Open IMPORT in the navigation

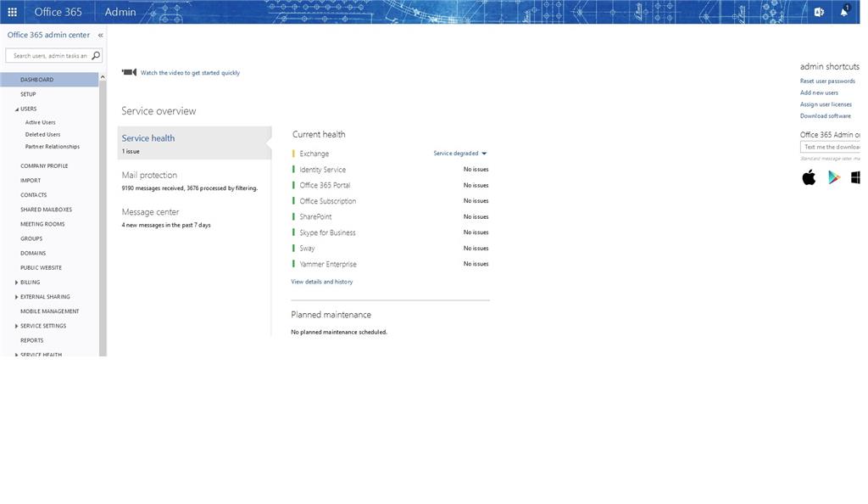click(x=31, y=181)
